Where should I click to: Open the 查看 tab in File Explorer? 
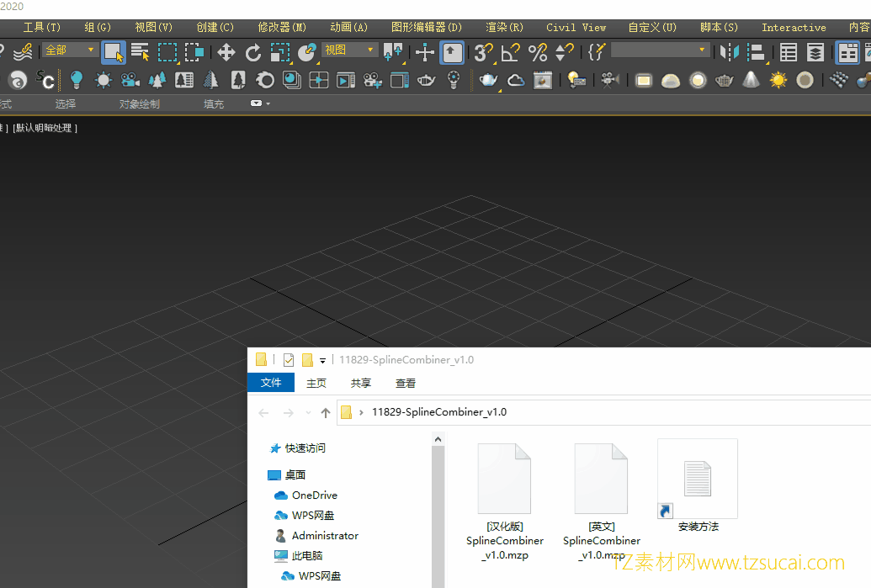point(405,383)
